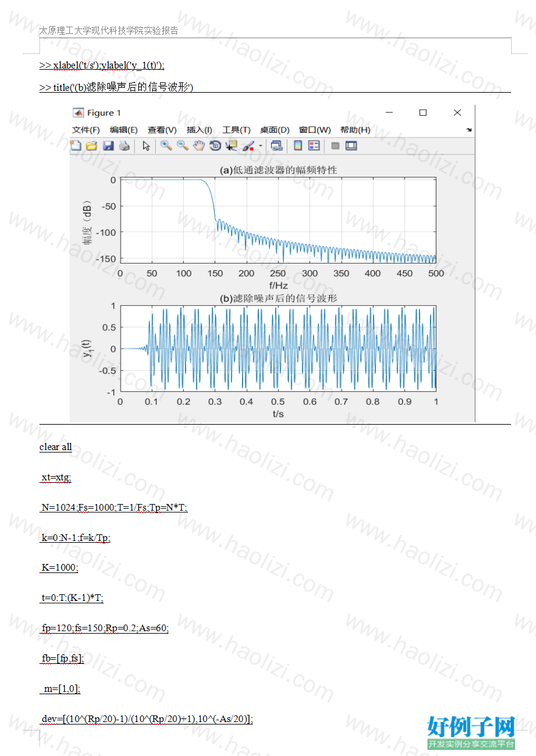Screen dimensions: 536x756
Task: Click the line fp=120;fs=150;Rp=0.2;As=60;
Action: (x=105, y=628)
